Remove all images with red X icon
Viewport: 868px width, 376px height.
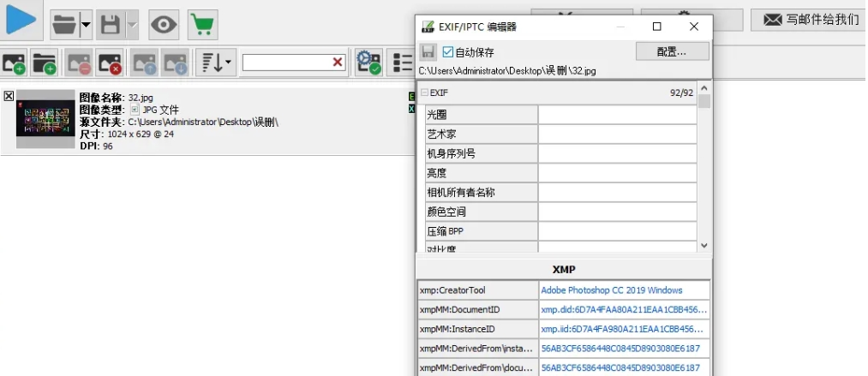coord(109,63)
